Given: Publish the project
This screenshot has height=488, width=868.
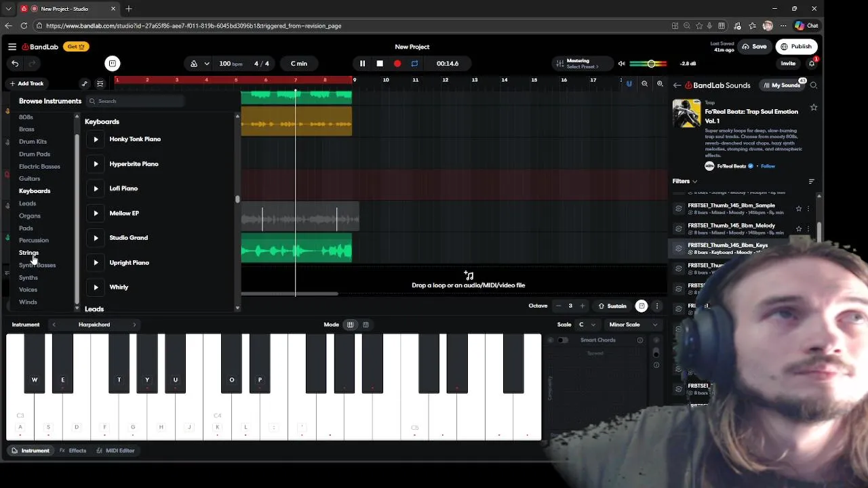Looking at the screenshot, I should [795, 47].
